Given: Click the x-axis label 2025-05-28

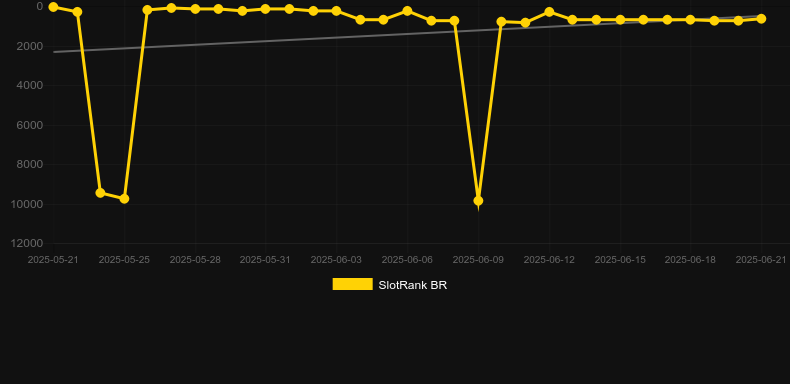Looking at the screenshot, I should (195, 260).
